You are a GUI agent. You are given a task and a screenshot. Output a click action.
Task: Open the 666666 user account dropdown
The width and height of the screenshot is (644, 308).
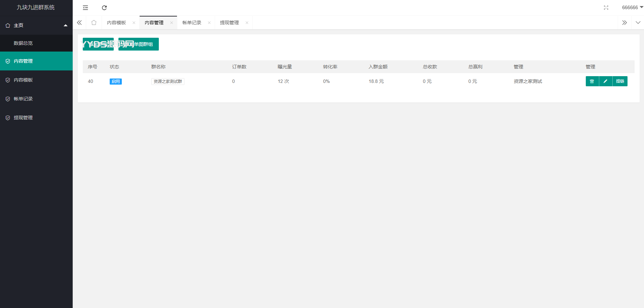coord(632,7)
